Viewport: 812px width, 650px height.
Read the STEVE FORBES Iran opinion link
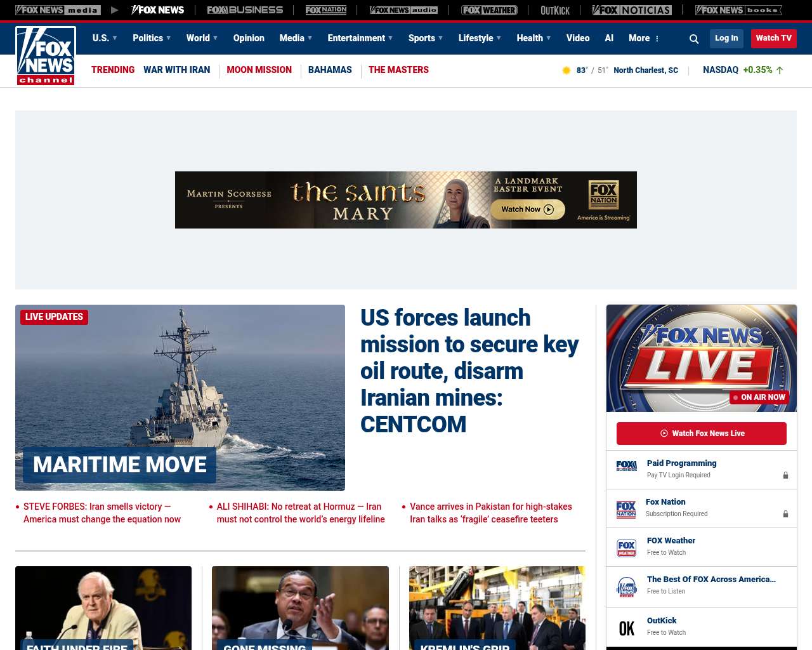click(102, 513)
